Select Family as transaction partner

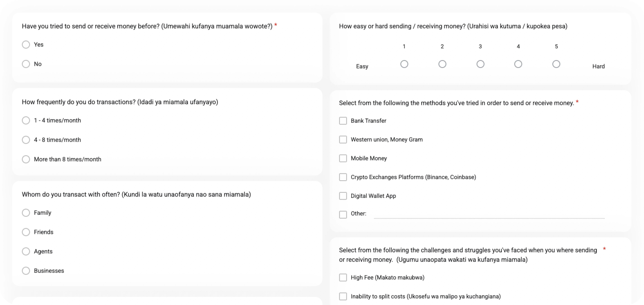click(x=26, y=213)
